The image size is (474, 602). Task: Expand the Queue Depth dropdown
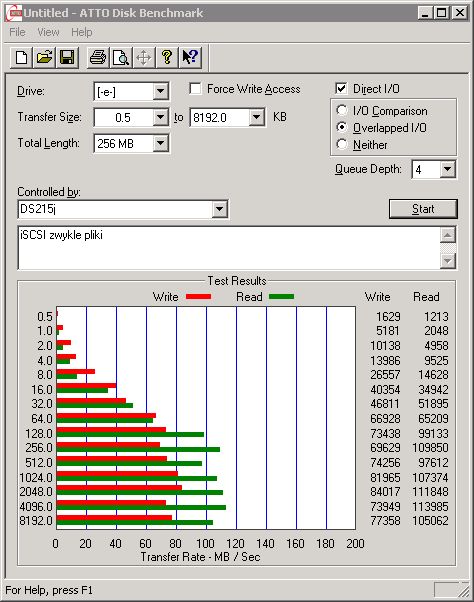[447, 169]
